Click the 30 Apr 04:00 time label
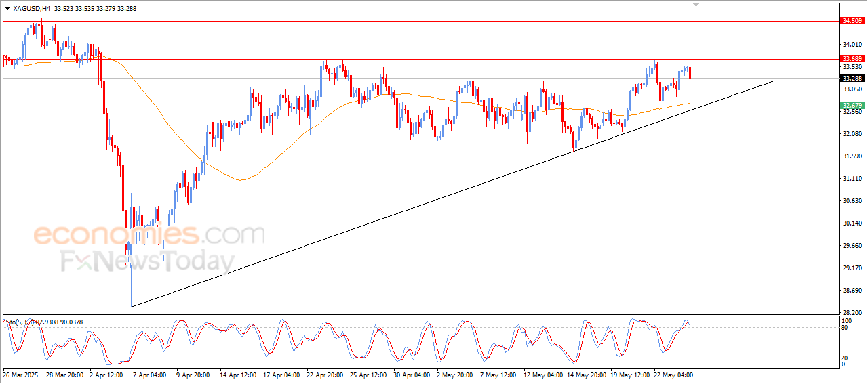 [x=412, y=375]
